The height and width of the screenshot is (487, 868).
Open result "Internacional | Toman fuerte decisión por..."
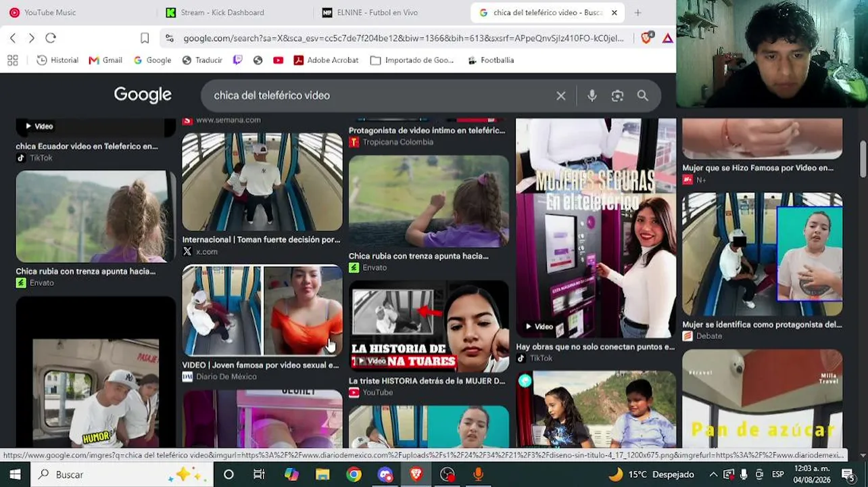pos(261,239)
